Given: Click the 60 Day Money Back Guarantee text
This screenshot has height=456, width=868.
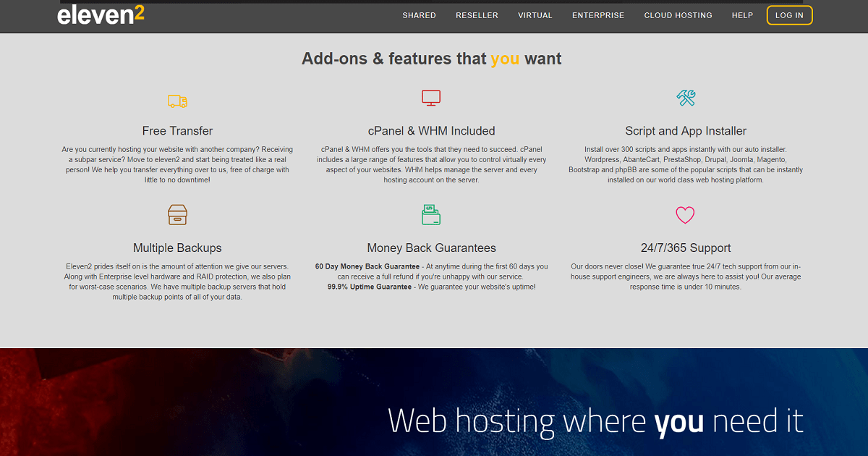Looking at the screenshot, I should (x=367, y=266).
